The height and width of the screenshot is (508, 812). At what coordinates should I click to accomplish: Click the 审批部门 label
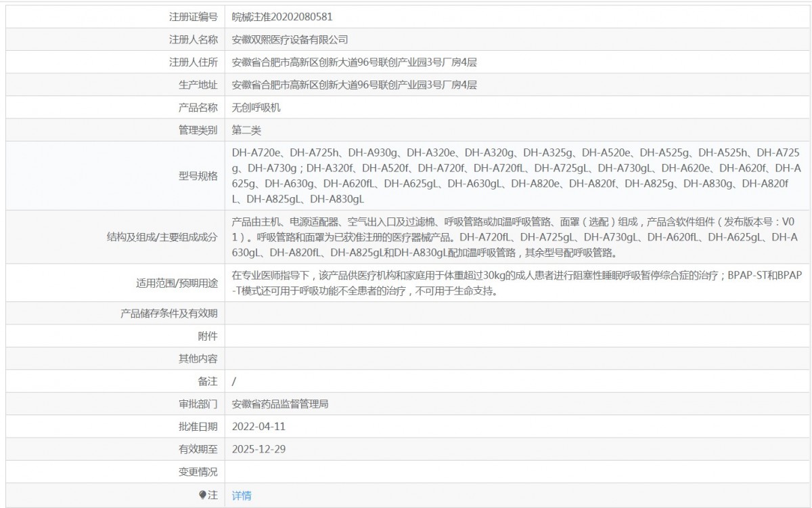[198, 404]
